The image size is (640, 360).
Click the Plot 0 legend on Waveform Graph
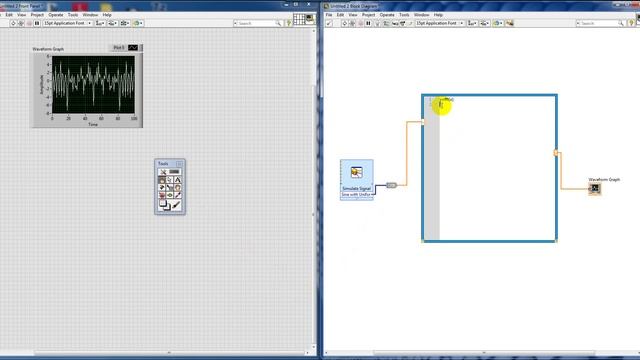point(125,48)
